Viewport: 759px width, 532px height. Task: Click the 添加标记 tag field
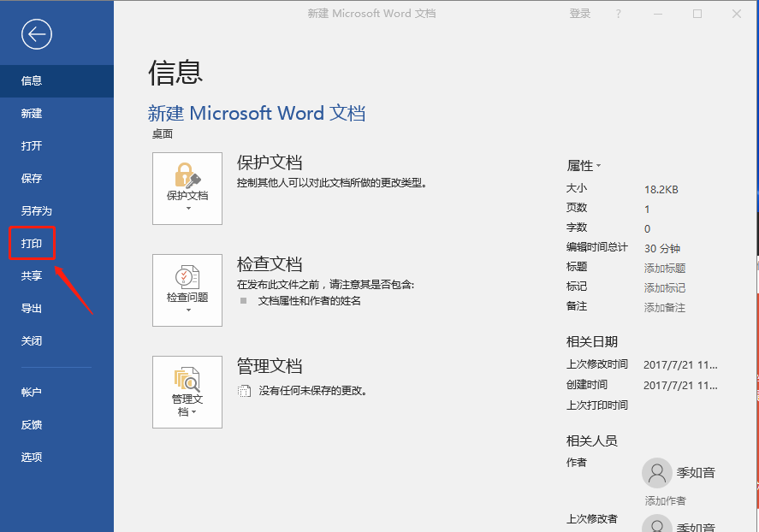pos(665,287)
